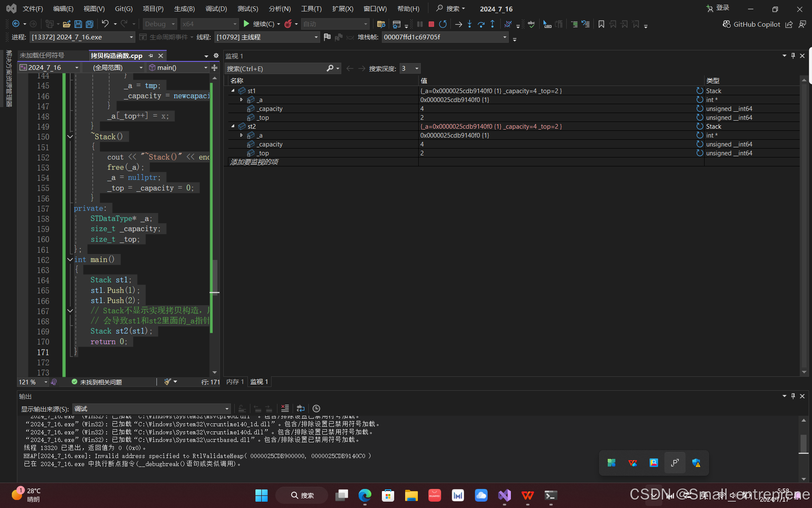Click 添加要监视的项 to add a watch
The width and height of the screenshot is (812, 508).
coord(254,162)
